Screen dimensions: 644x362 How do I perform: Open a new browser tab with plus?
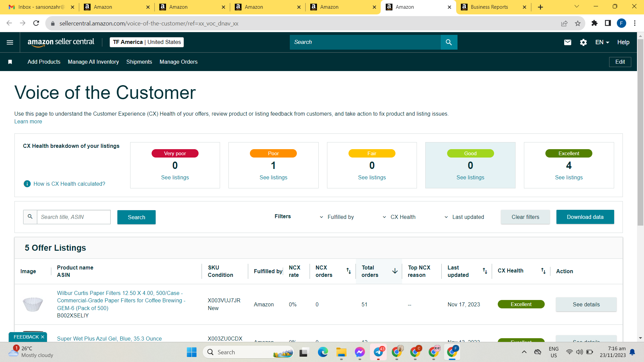click(x=540, y=7)
